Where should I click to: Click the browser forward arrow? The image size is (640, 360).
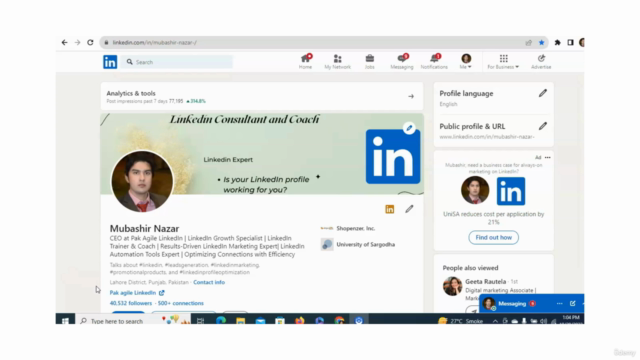pyautogui.click(x=77, y=42)
